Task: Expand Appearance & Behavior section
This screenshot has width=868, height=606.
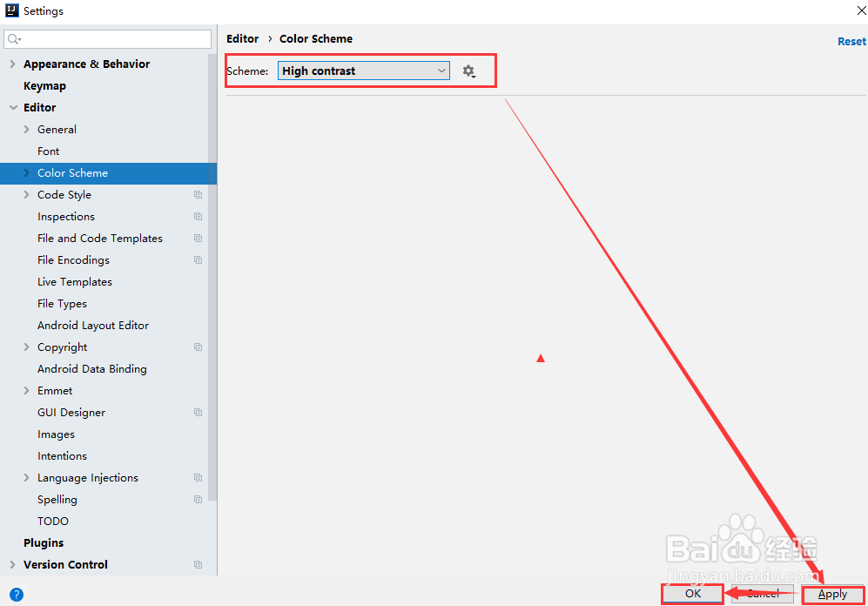Action: click(13, 64)
